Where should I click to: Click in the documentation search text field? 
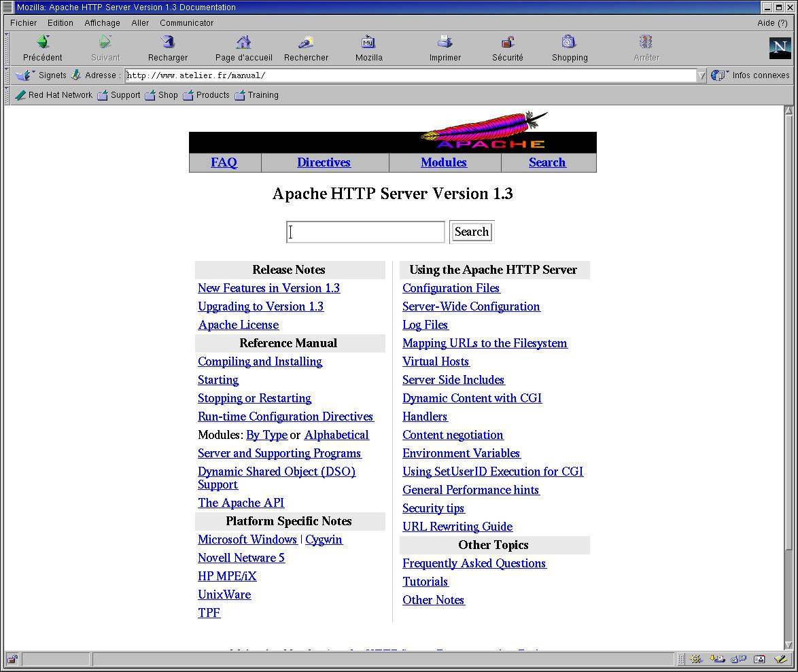click(x=366, y=232)
